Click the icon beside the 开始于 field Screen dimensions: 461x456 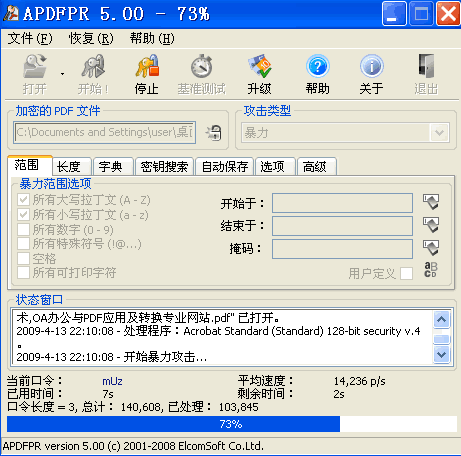pyautogui.click(x=431, y=202)
